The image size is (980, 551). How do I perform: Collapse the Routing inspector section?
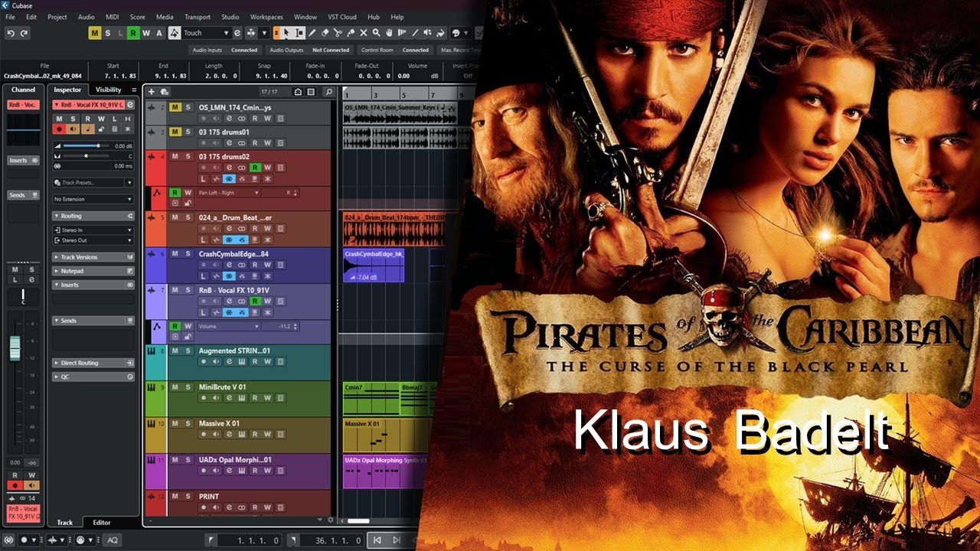93,216
